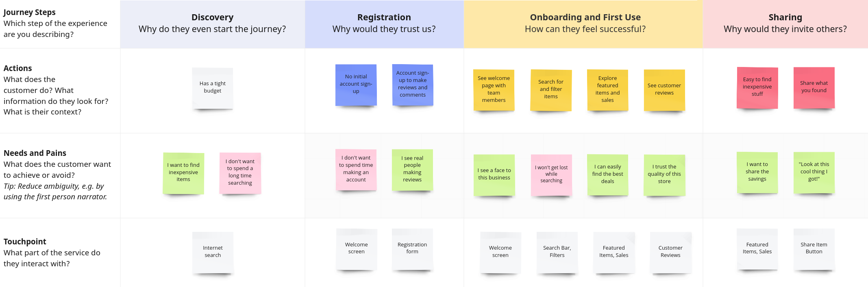
Task: Click the "Onboarding and First Use" column header
Action: point(585,17)
